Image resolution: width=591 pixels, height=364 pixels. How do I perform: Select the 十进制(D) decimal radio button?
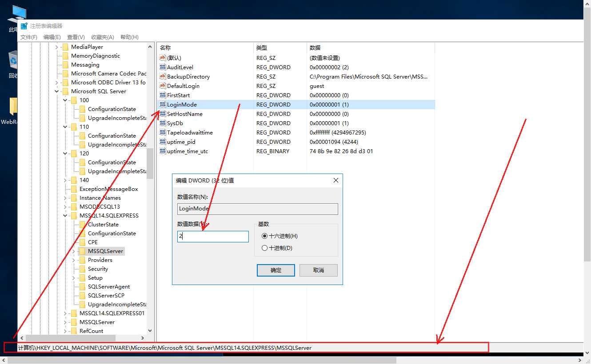pos(265,248)
